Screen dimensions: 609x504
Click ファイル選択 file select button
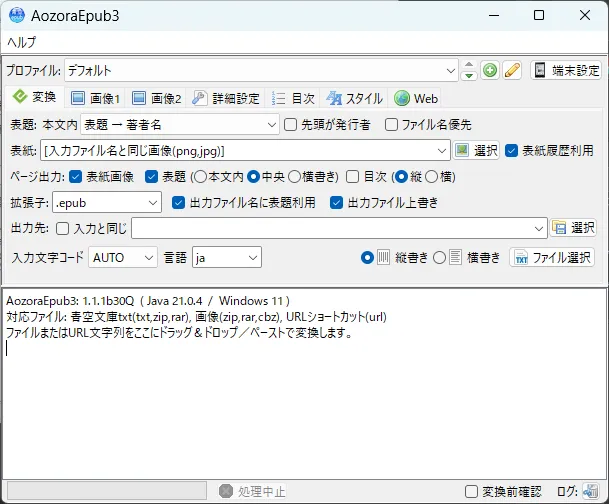[x=552, y=257]
